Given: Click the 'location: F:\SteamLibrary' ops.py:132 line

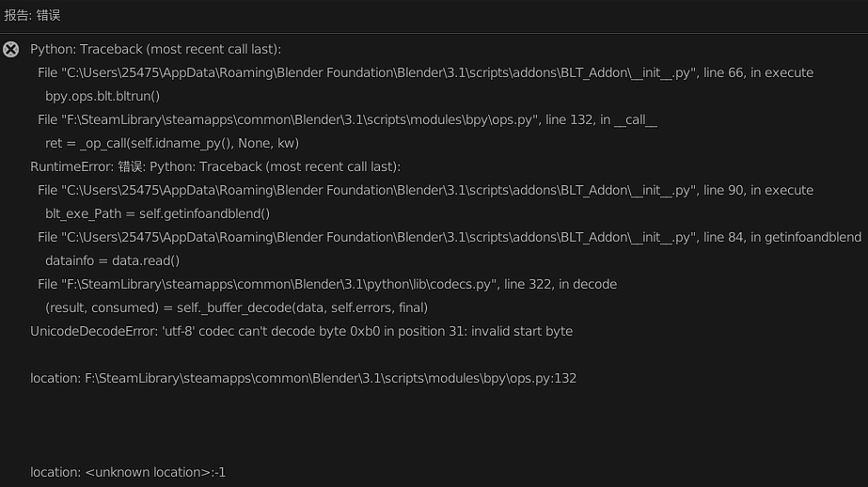Looking at the screenshot, I should click(304, 379).
